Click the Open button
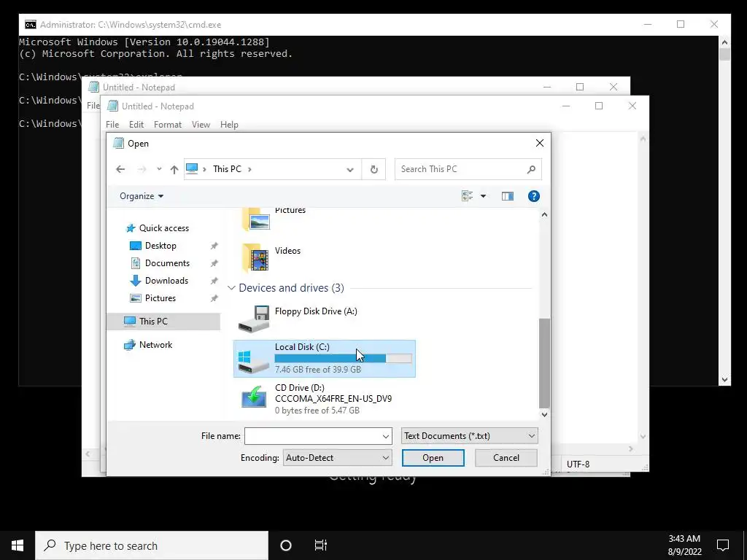The height and width of the screenshot is (560, 747). point(433,458)
